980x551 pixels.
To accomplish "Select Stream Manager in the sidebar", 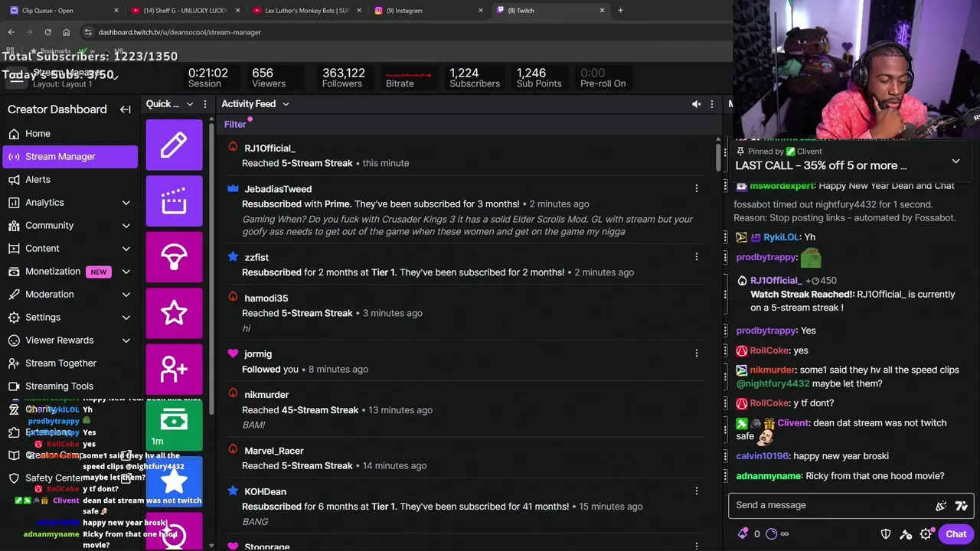I will [69, 157].
